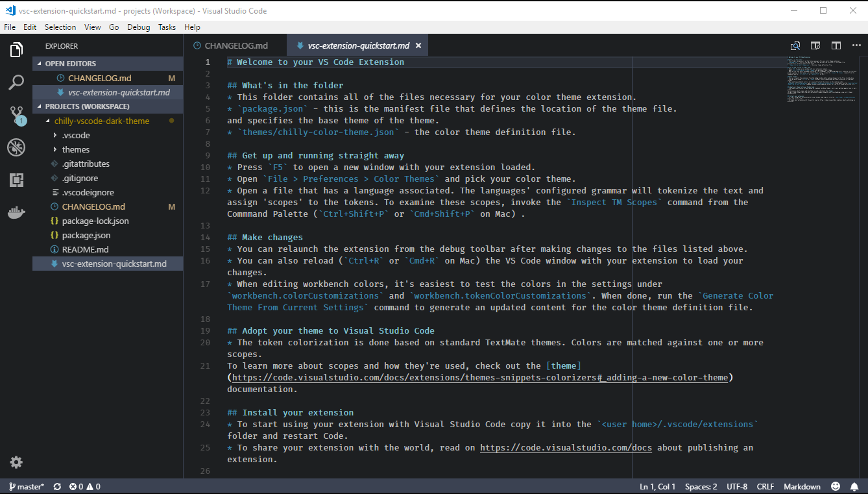868x494 pixels.
Task: Open the Extensions view
Action: 16,179
